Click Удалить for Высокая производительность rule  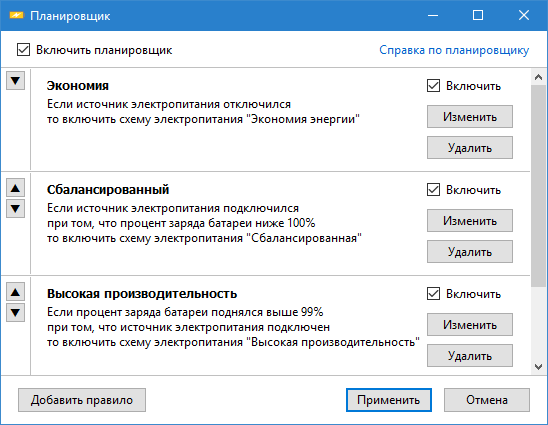click(x=470, y=355)
